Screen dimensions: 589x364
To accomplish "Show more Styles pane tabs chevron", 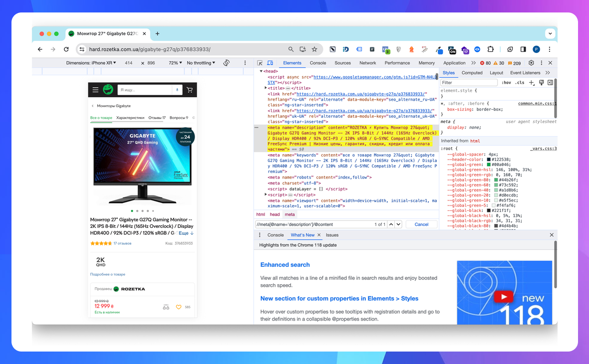I will point(548,73).
